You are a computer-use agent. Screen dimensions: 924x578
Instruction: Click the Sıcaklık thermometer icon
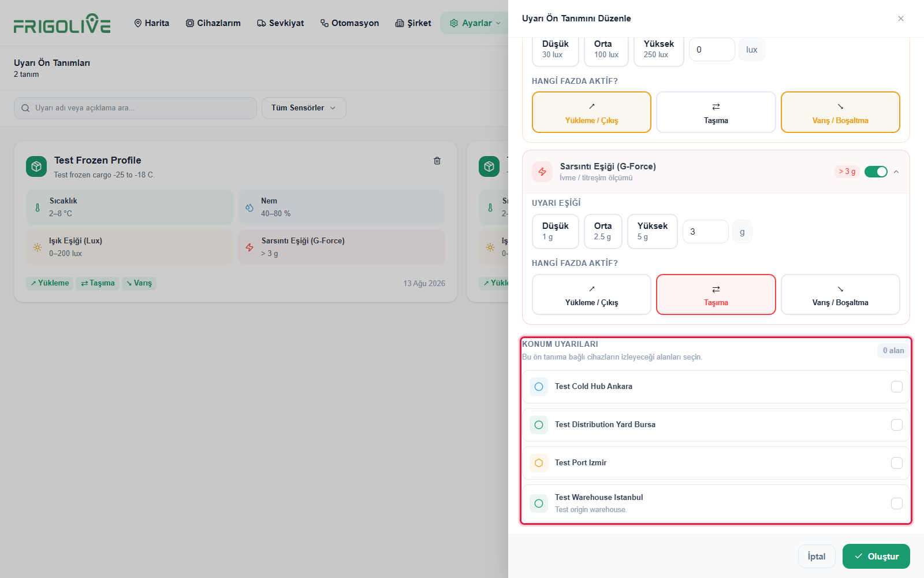[x=38, y=208]
